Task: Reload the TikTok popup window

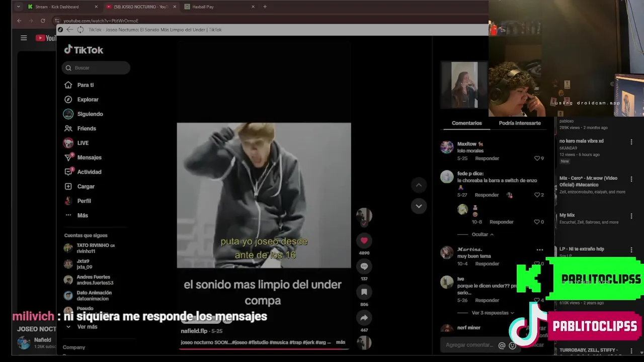Action: coord(80,30)
